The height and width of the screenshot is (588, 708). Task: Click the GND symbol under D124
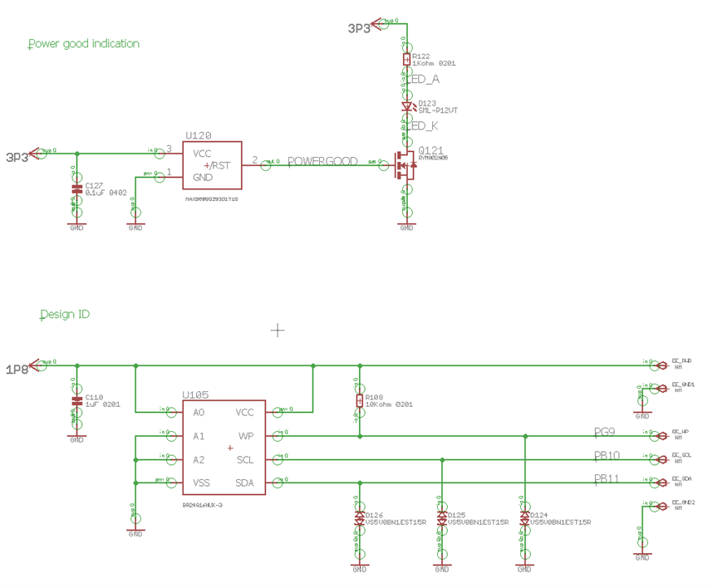524,568
